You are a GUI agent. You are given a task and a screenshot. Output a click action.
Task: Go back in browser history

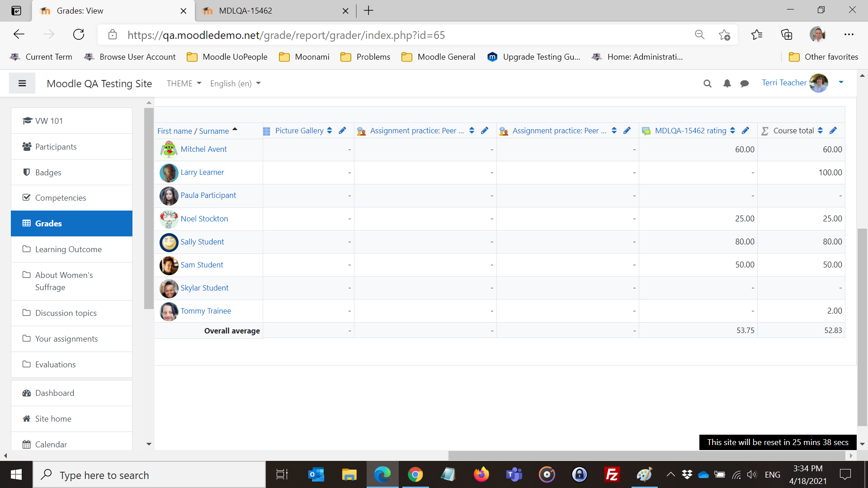click(x=19, y=35)
